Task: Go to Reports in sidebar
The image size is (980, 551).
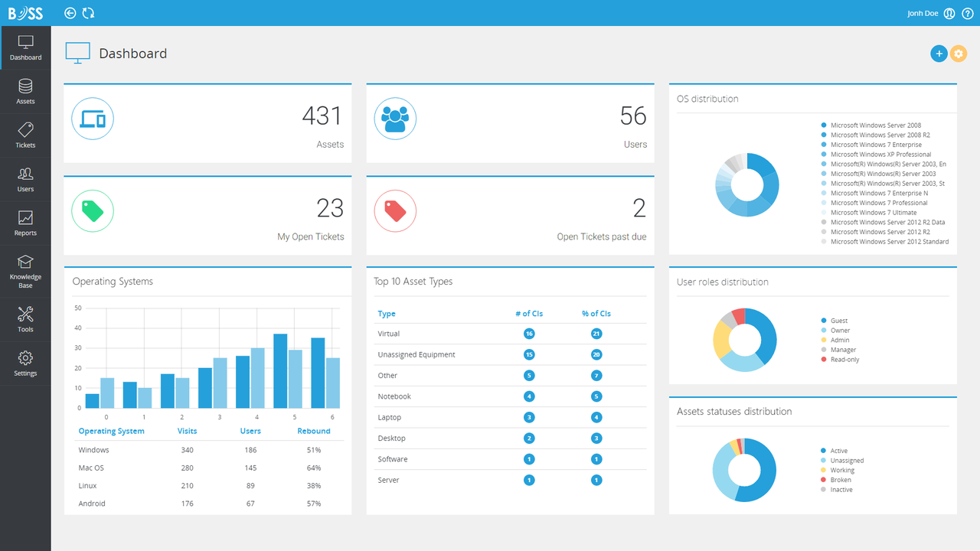Action: point(25,223)
